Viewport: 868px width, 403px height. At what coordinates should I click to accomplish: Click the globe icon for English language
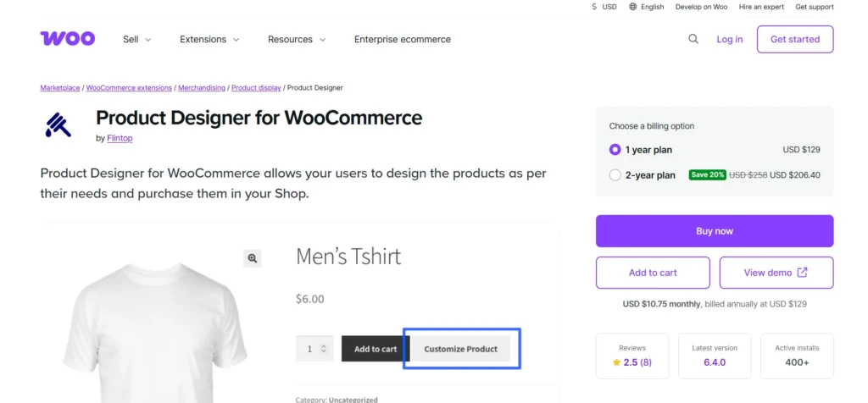pos(633,7)
